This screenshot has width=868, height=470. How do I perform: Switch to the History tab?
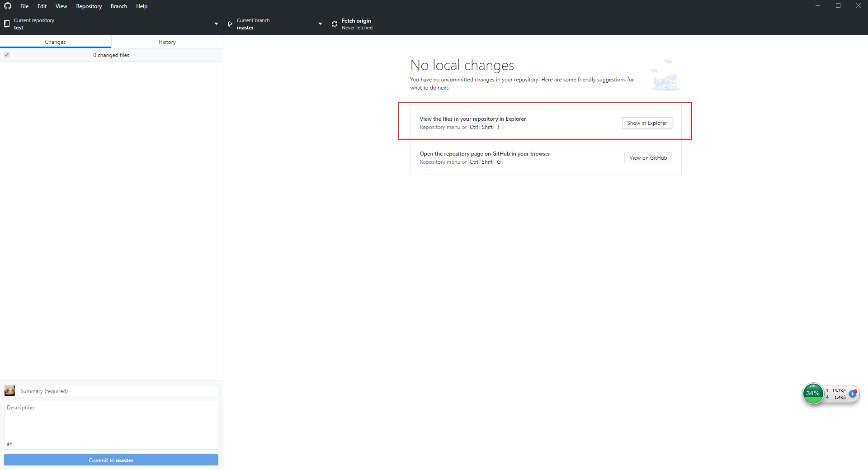[167, 42]
